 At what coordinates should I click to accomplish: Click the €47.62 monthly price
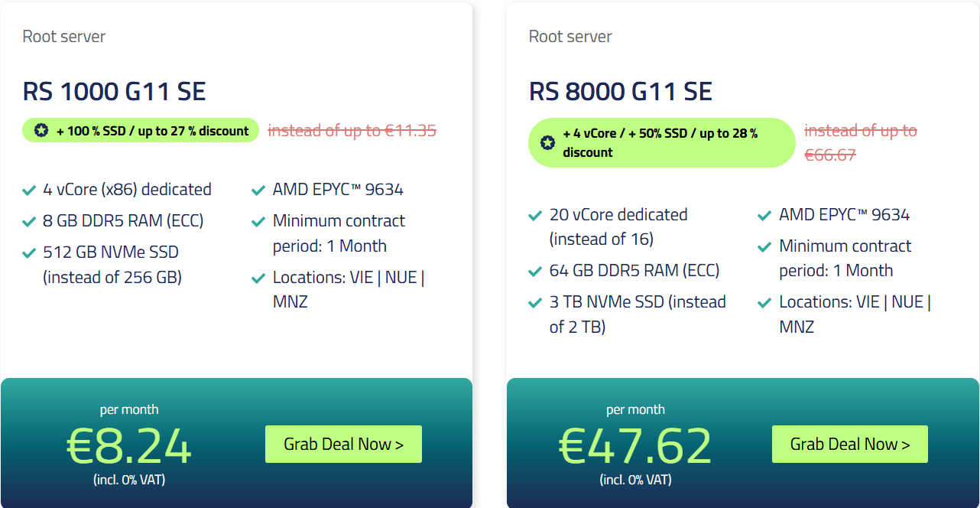[636, 446]
